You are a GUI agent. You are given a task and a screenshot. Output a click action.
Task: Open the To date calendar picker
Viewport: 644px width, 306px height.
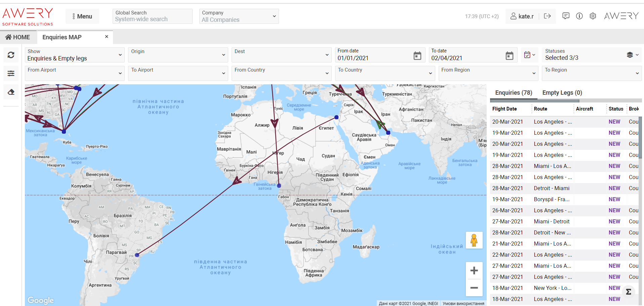509,56
